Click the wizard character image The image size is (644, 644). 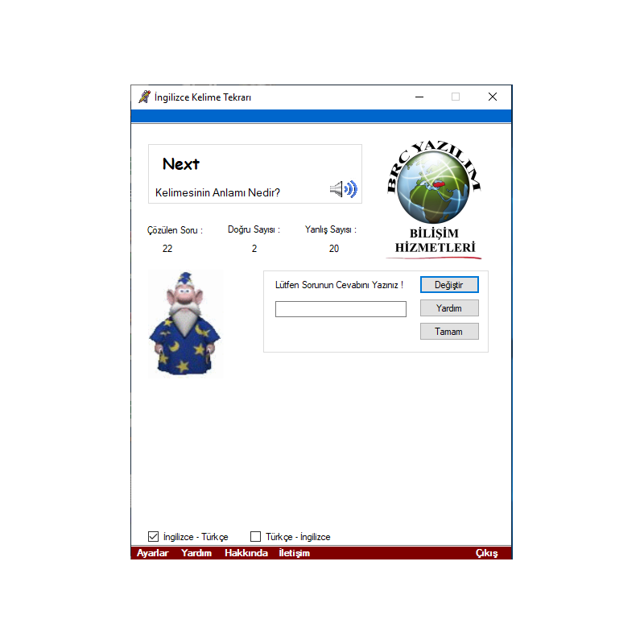point(184,323)
